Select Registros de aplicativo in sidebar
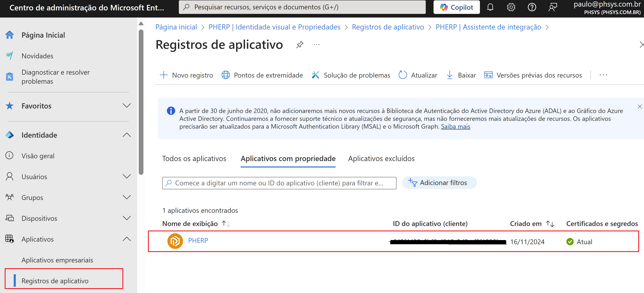Image resolution: width=644 pixels, height=293 pixels. 55,281
